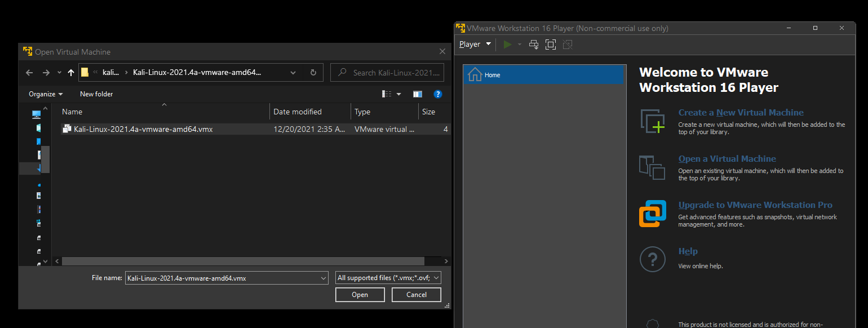Change your view using the view icon

click(x=387, y=94)
